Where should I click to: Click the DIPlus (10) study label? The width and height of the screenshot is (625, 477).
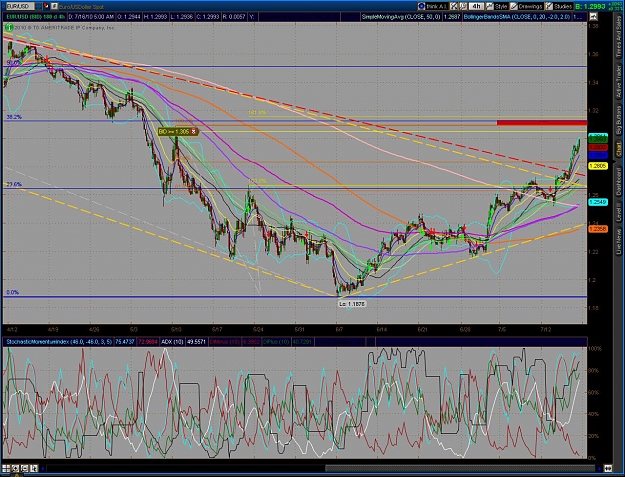(276, 342)
